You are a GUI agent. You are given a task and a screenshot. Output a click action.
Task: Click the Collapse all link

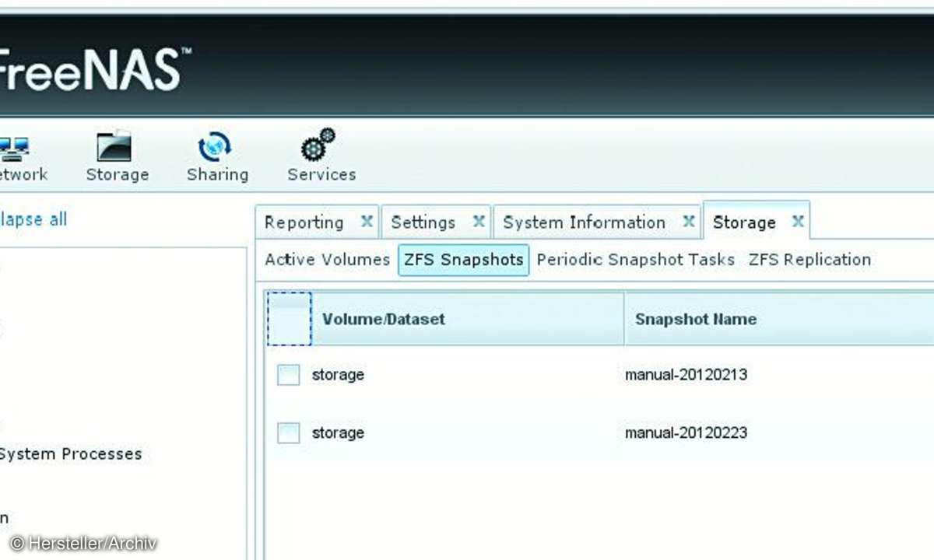point(33,219)
